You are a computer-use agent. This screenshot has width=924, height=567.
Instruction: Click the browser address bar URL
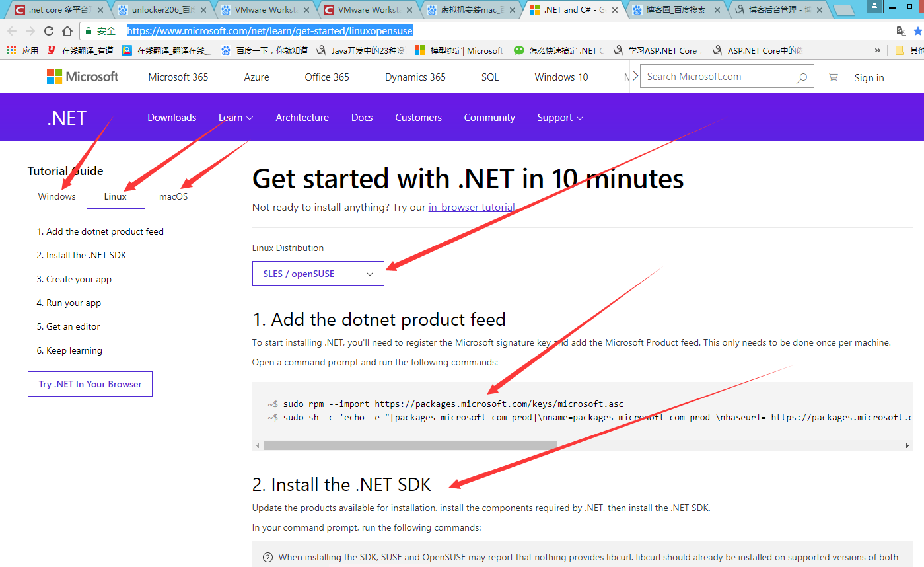pyautogui.click(x=269, y=31)
